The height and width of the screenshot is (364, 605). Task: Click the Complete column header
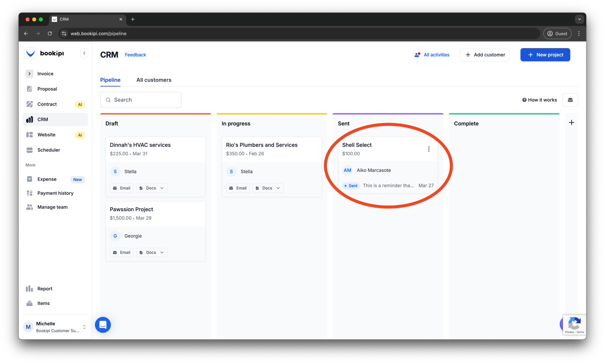pyautogui.click(x=466, y=124)
